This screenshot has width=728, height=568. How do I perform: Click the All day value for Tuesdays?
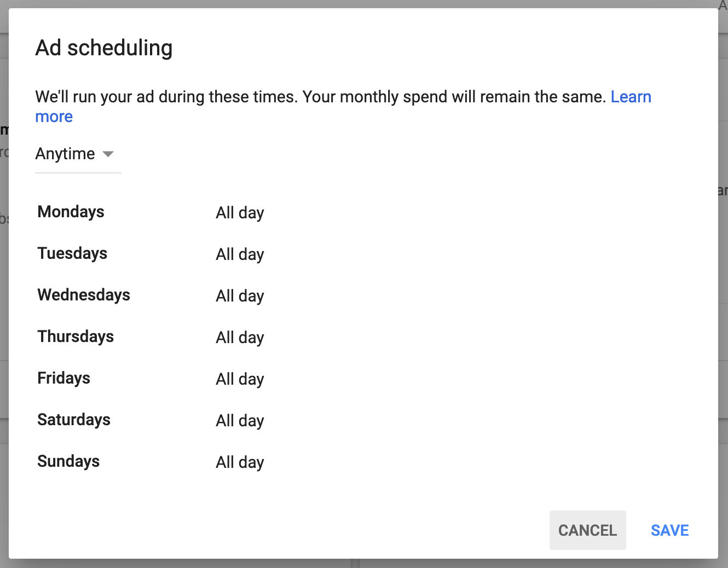click(240, 254)
